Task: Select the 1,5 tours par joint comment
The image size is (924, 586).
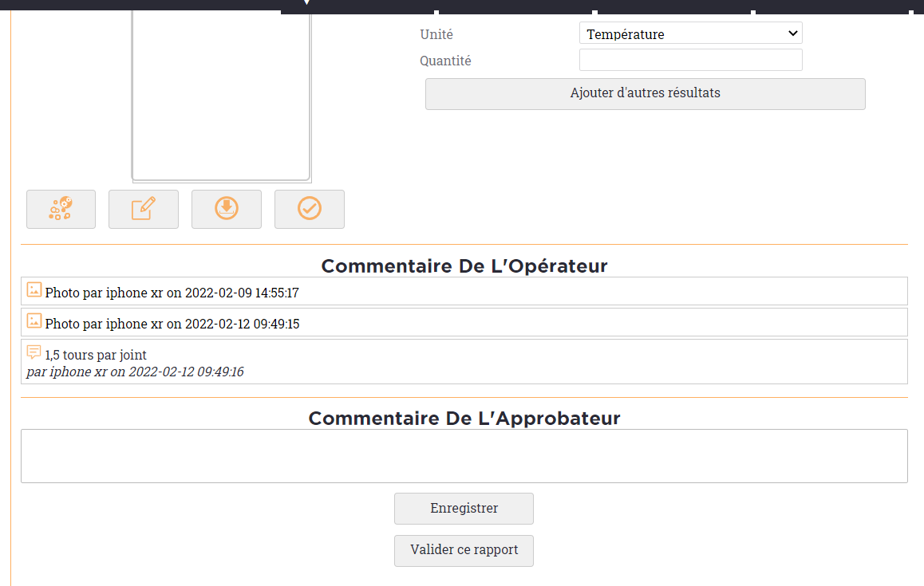Action: tap(464, 362)
